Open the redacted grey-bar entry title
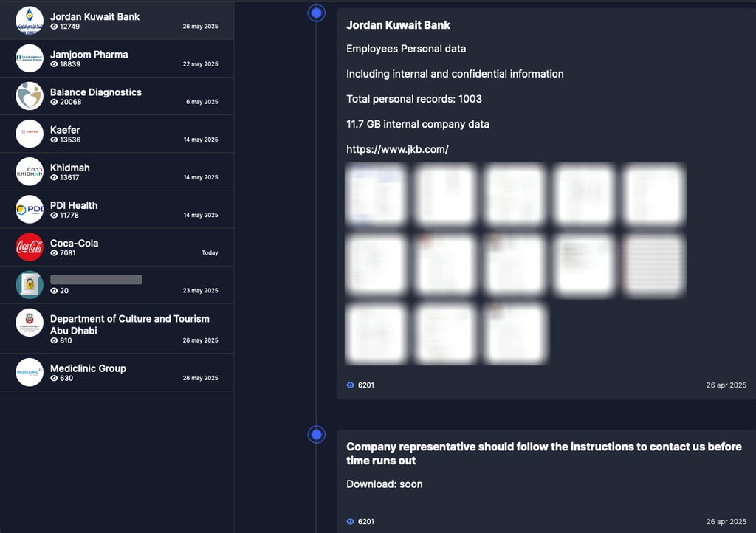The height and width of the screenshot is (533, 756). pyautogui.click(x=96, y=280)
